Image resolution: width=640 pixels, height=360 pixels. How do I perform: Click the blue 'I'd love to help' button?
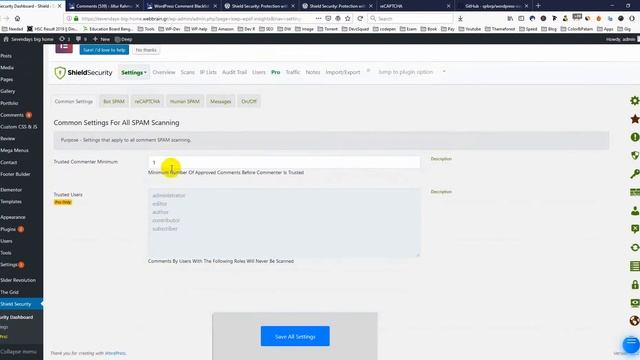pos(104,50)
